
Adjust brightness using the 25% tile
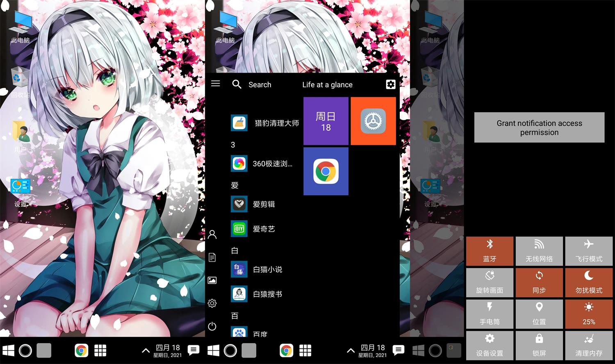point(588,314)
